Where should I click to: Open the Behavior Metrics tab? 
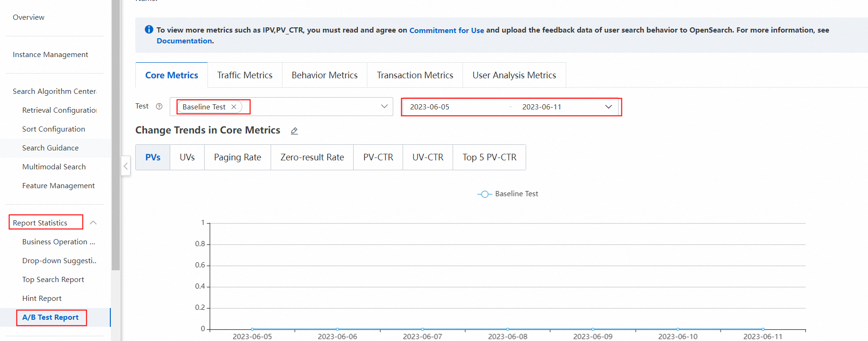tap(324, 75)
